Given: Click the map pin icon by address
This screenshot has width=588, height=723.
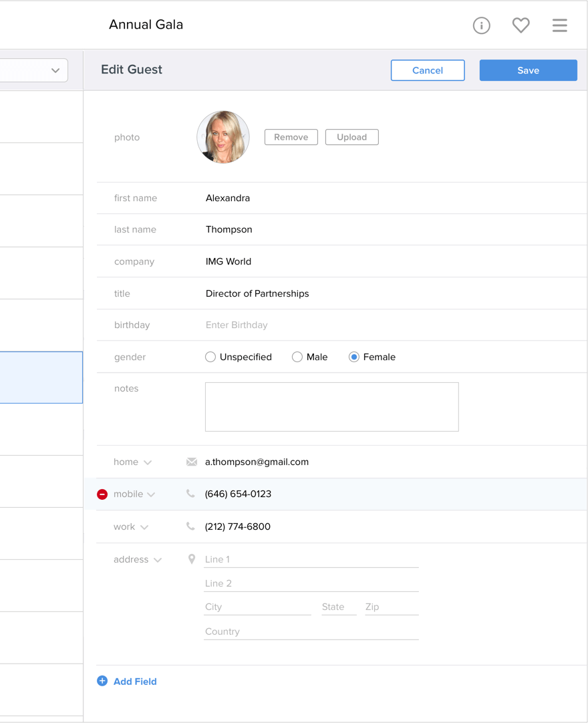Looking at the screenshot, I should 192,559.
